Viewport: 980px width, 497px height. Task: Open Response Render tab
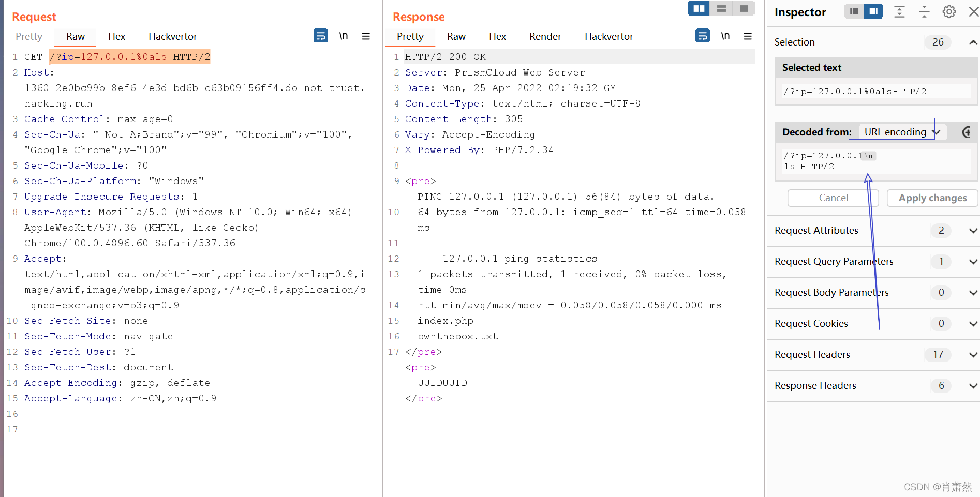coord(545,36)
